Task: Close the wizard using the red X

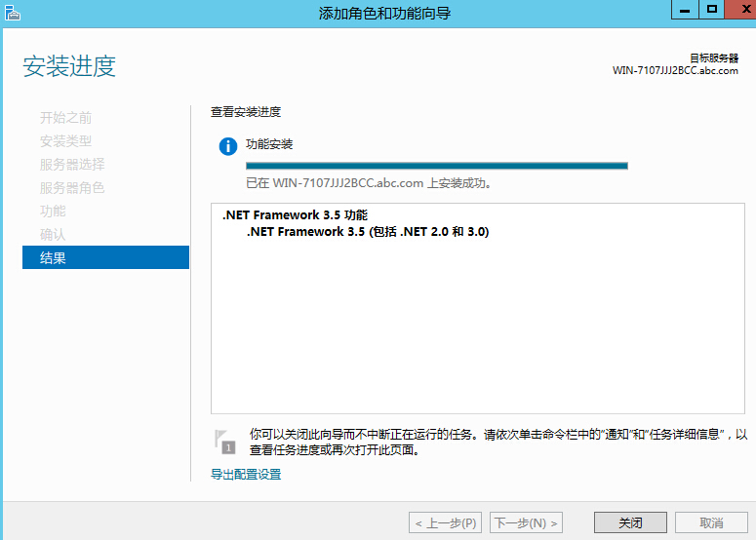Action: pyautogui.click(x=741, y=10)
